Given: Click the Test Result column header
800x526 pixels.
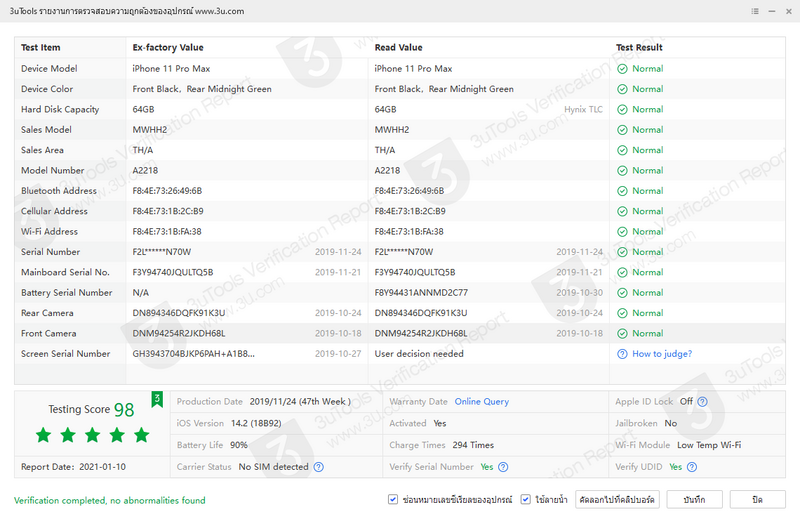Looking at the screenshot, I should click(639, 47).
